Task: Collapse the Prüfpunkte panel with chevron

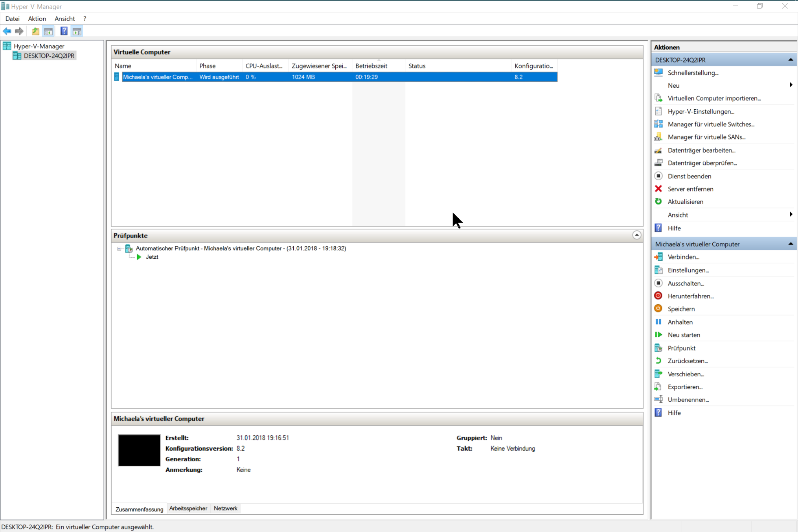Action: click(637, 235)
